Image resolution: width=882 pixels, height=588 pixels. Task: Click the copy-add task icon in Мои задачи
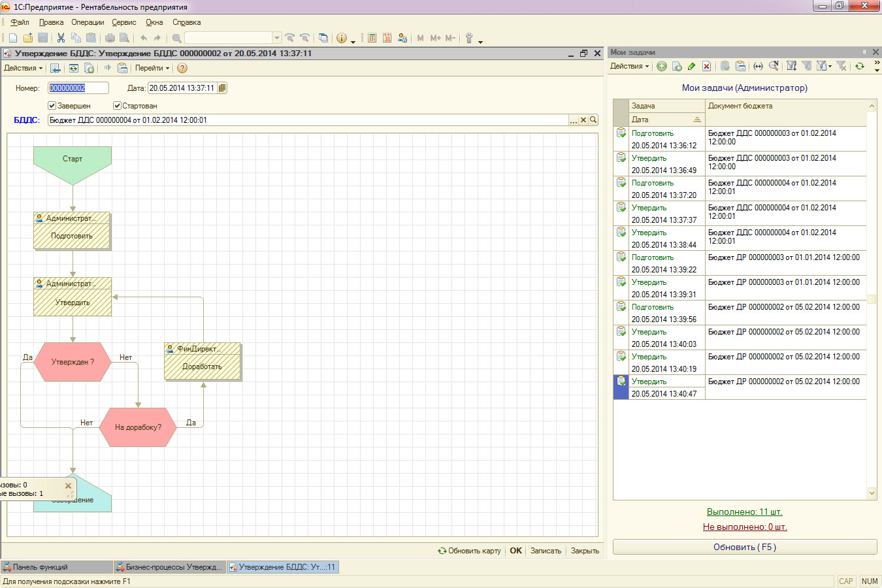[677, 66]
